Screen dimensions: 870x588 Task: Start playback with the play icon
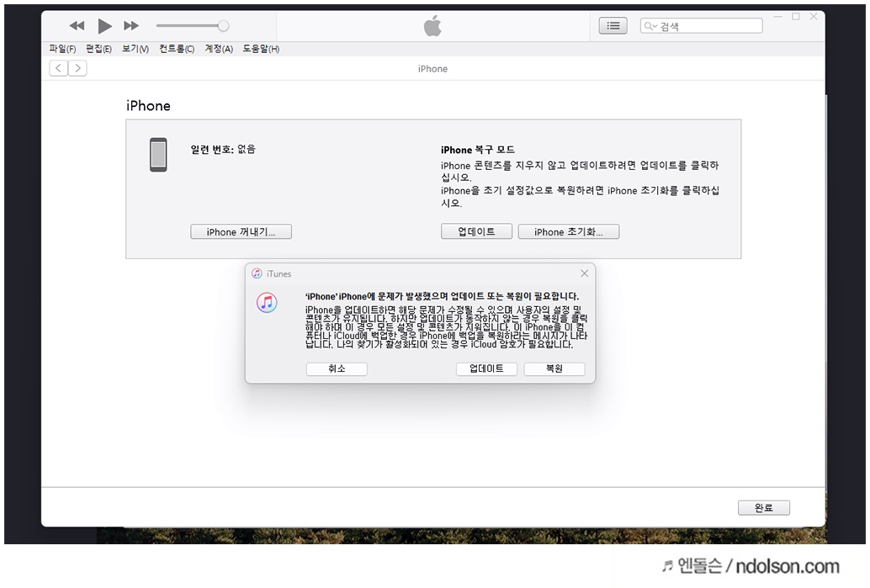[104, 25]
